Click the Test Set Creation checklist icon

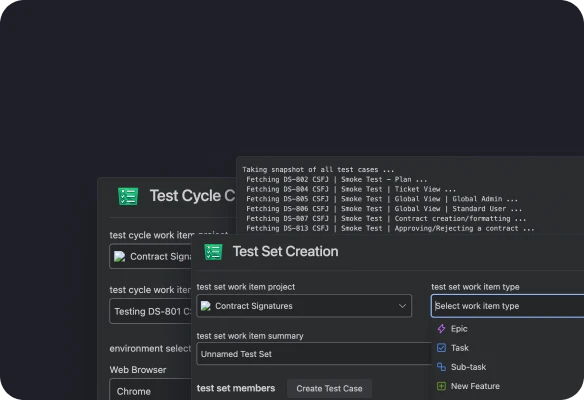click(x=213, y=252)
